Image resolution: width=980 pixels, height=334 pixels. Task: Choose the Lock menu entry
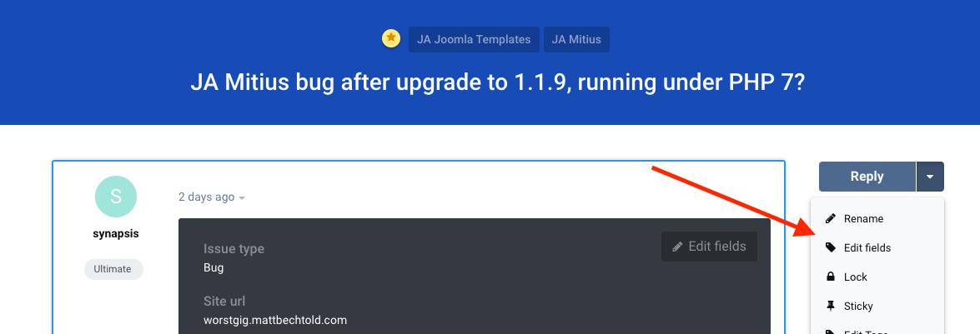855,277
